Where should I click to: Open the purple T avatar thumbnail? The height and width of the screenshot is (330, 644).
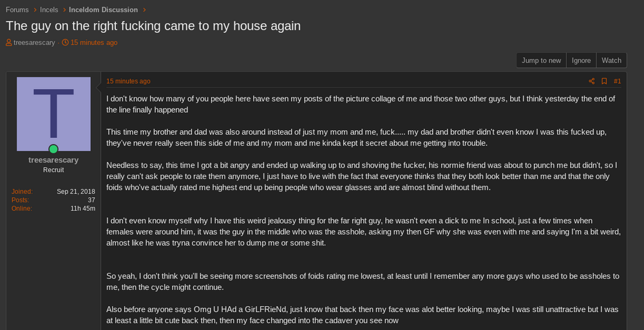(53, 114)
